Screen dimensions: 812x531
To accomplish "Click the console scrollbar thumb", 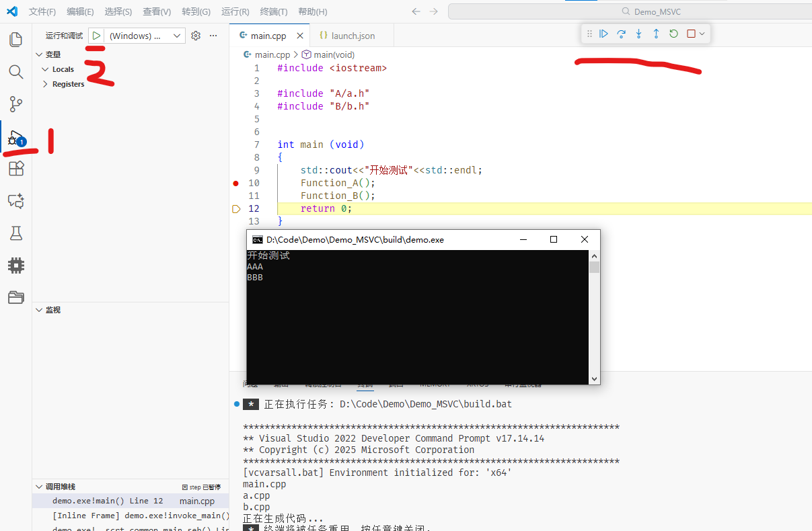I will tap(594, 267).
